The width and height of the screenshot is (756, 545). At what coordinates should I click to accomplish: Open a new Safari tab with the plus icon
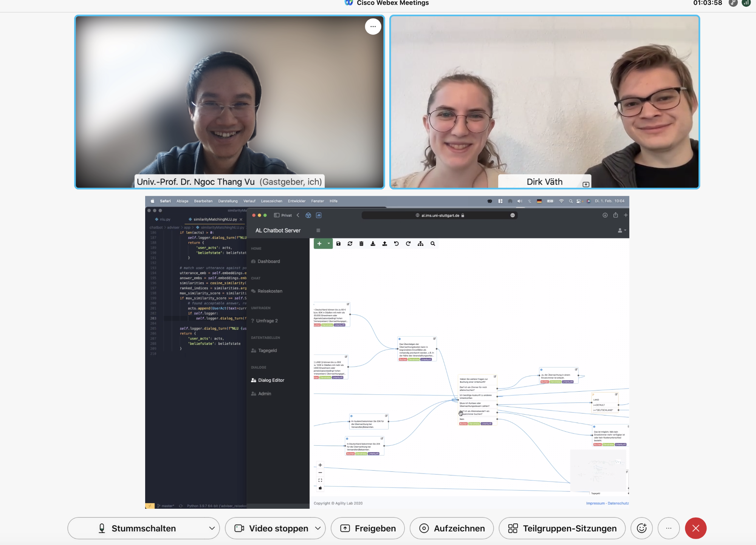pyautogui.click(x=626, y=215)
